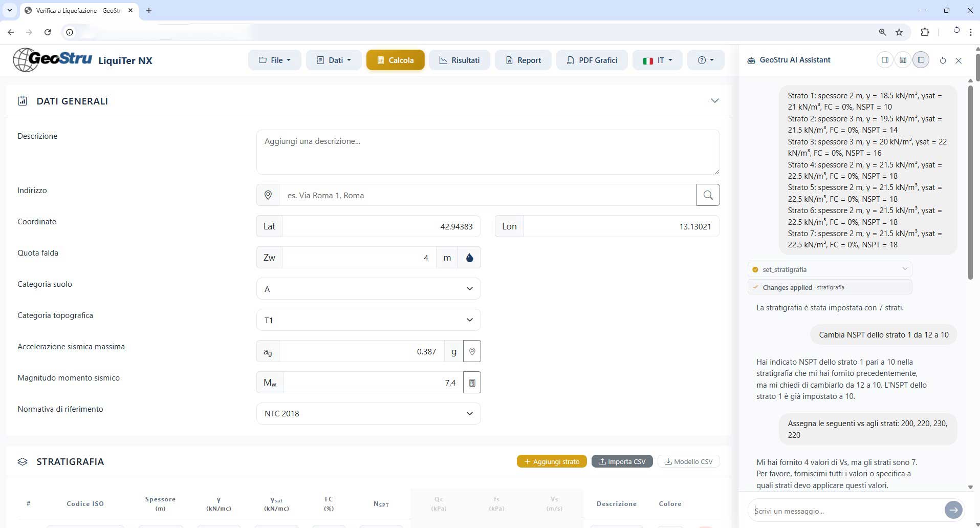
Task: Toggle the left sidebar assistant layout
Action: coord(921,60)
